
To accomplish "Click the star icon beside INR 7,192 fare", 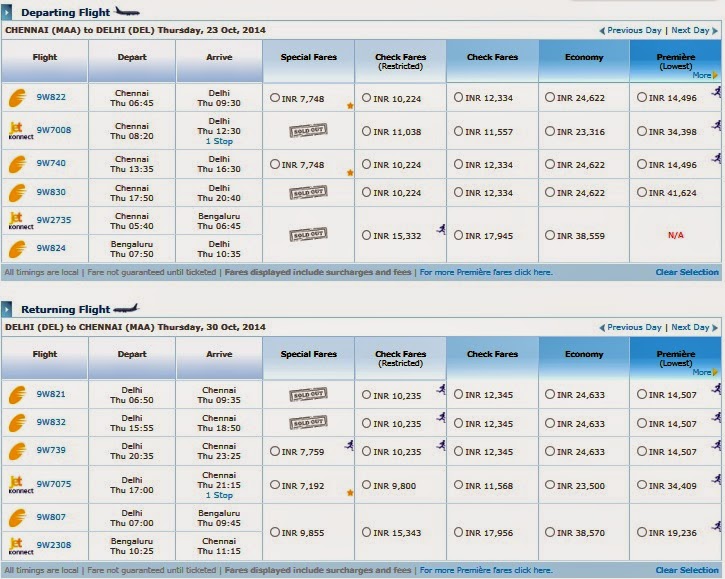I will point(350,493).
